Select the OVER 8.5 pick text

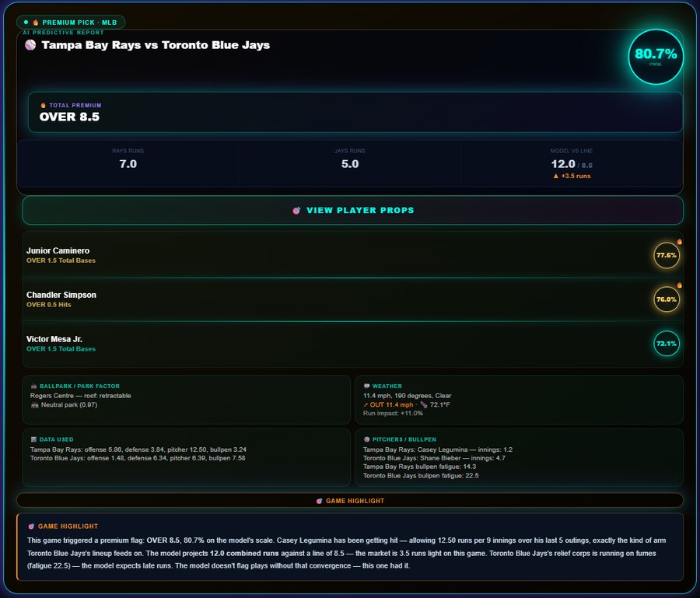pyautogui.click(x=70, y=117)
